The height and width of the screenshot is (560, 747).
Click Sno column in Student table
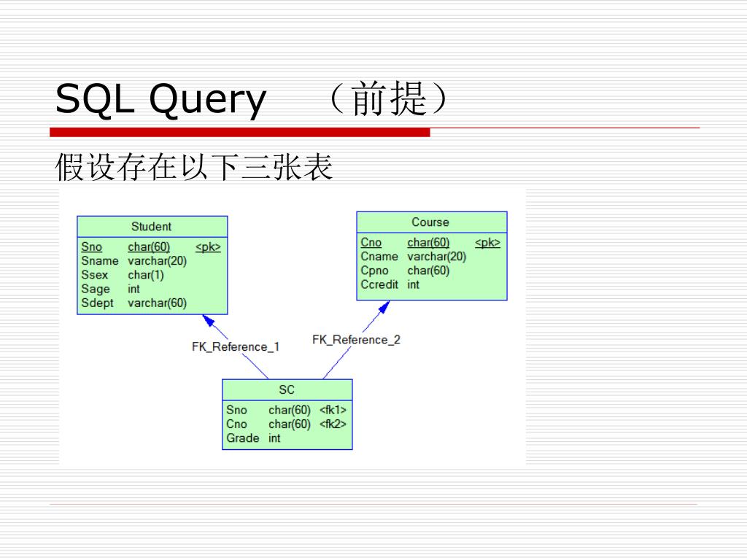(91, 246)
